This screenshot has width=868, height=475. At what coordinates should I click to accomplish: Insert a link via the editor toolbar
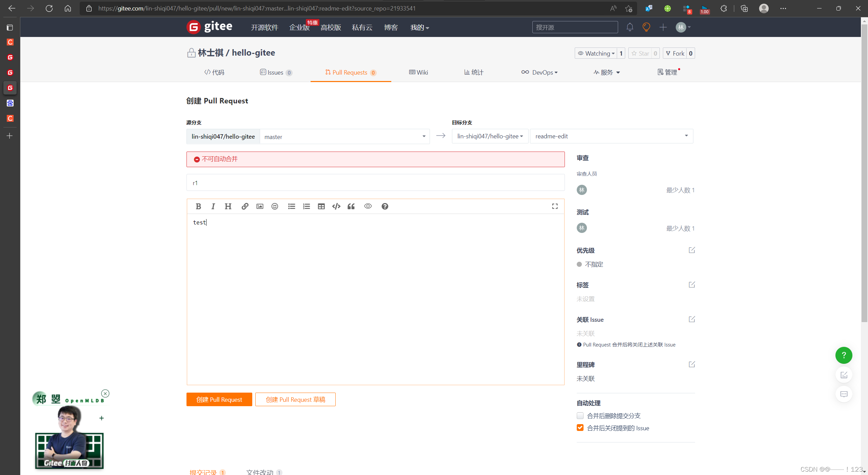click(x=245, y=206)
